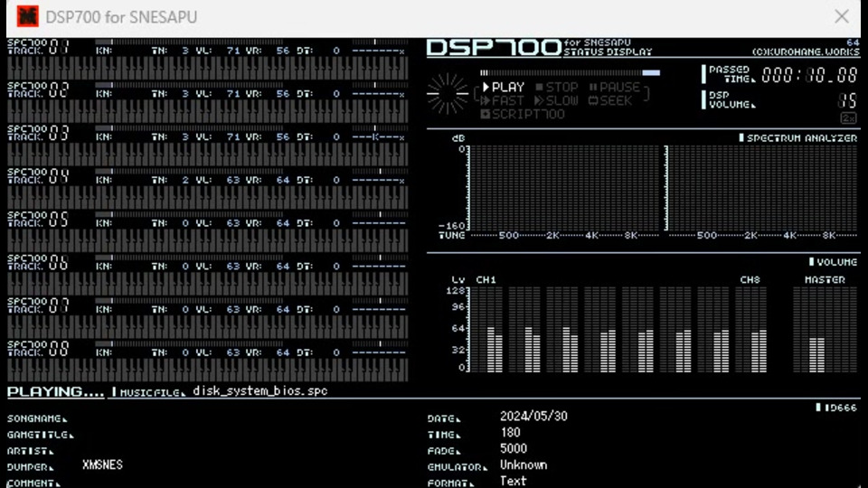Click the passed time counter
The image size is (868, 488).
pos(810,75)
